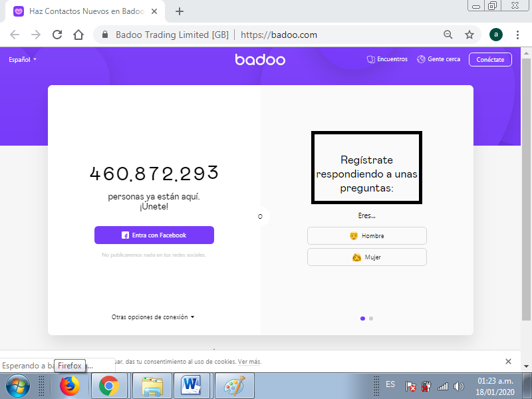Switch to Chrome in the taskbar
The height and width of the screenshot is (399, 532).
tap(109, 386)
